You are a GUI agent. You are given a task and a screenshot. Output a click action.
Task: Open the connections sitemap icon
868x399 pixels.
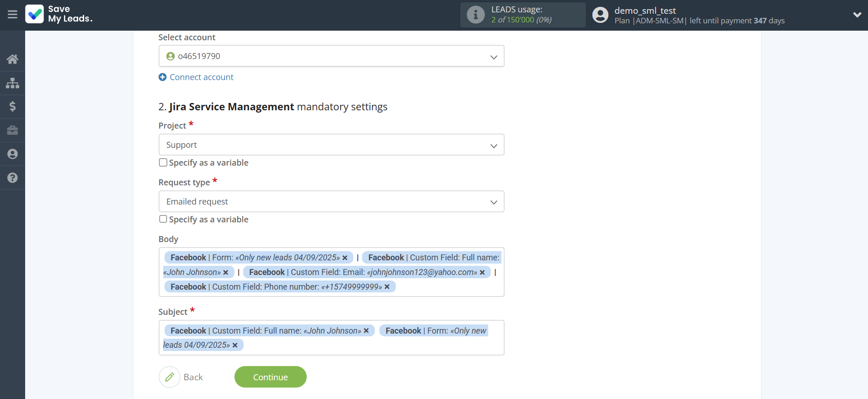pos(12,83)
